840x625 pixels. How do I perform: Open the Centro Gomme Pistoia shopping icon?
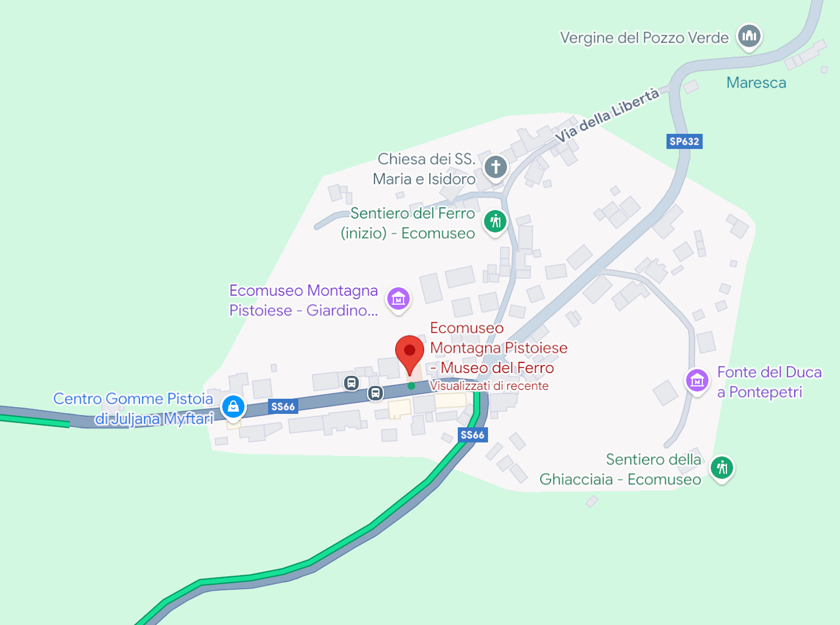(233, 407)
